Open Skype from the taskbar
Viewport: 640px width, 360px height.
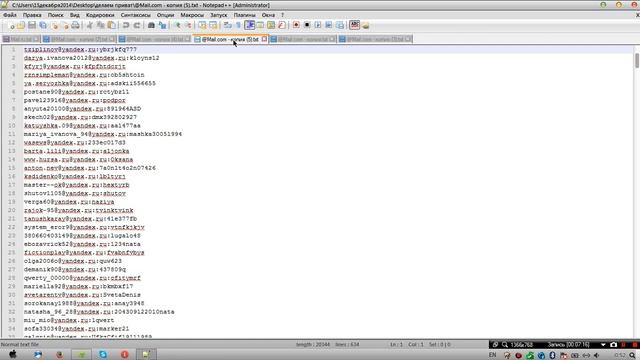(103, 354)
